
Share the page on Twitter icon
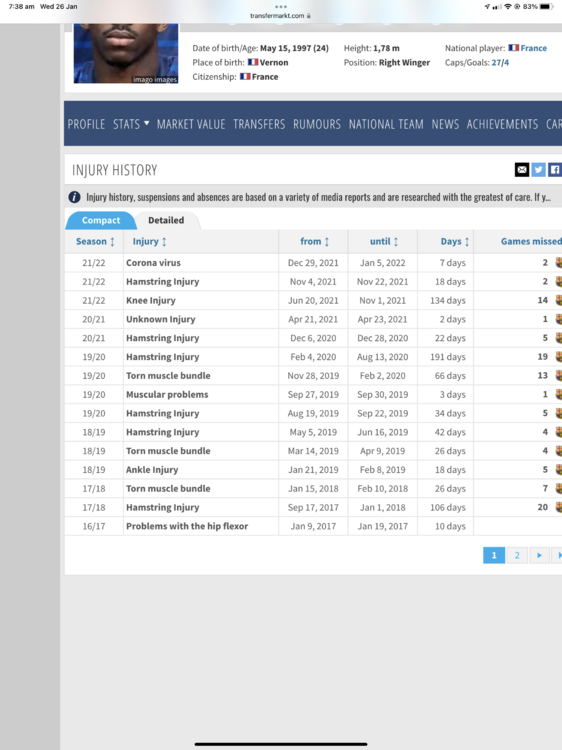(x=539, y=169)
